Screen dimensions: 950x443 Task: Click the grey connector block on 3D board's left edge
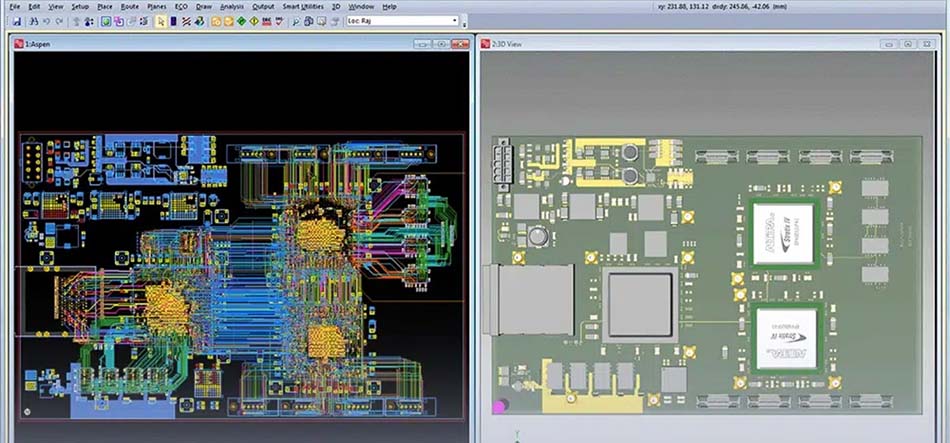pos(527,300)
